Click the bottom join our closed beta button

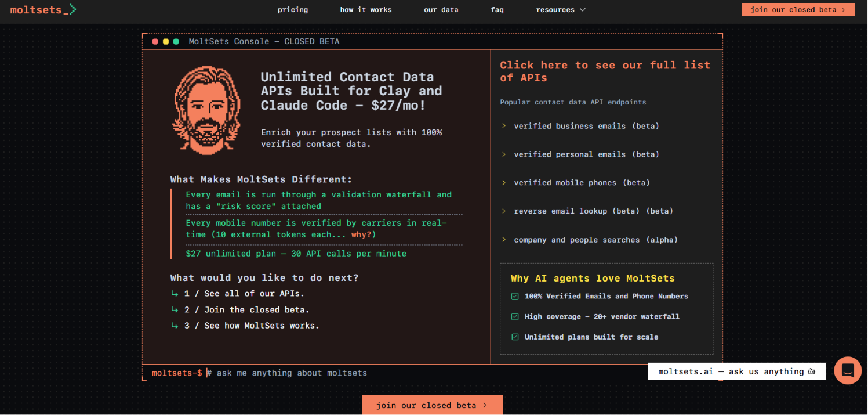[x=432, y=405]
